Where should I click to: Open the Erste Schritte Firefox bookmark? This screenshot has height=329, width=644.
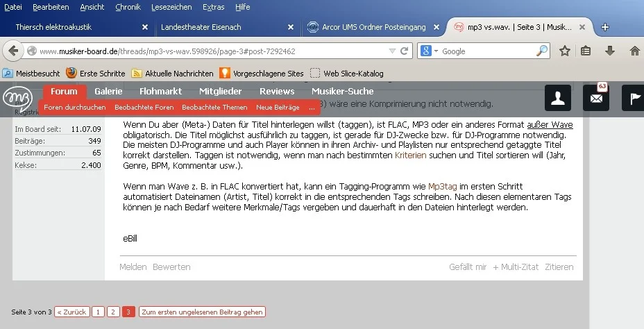point(96,74)
